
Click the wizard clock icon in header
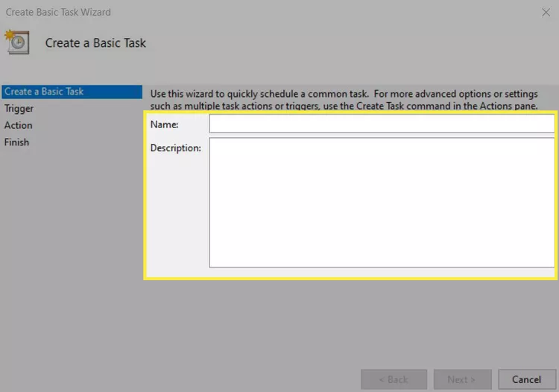pyautogui.click(x=17, y=42)
